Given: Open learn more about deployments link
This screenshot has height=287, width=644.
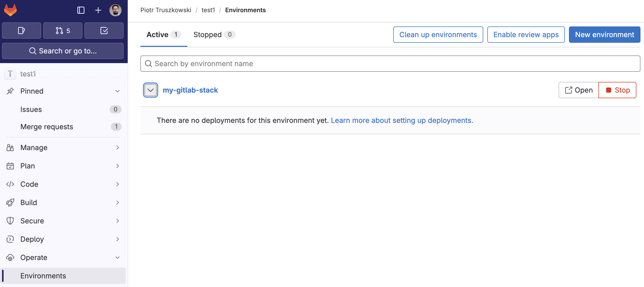Looking at the screenshot, I should coord(402,120).
